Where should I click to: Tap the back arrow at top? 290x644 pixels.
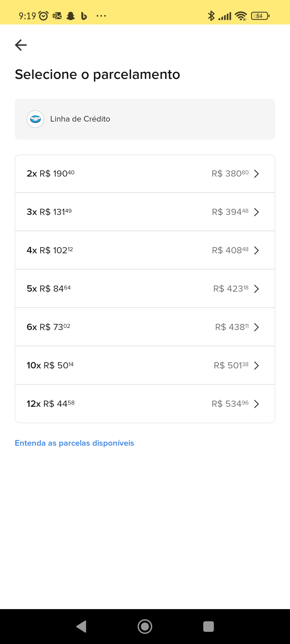tap(21, 45)
